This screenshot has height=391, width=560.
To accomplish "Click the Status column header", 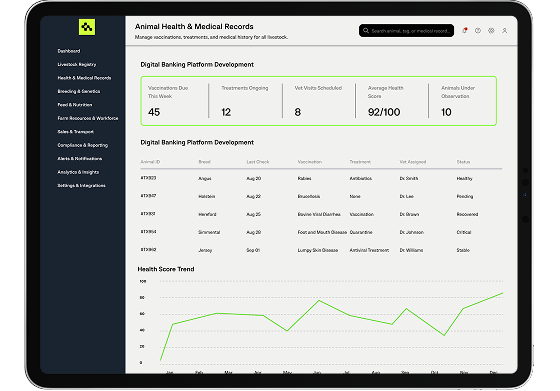I will 463,162.
